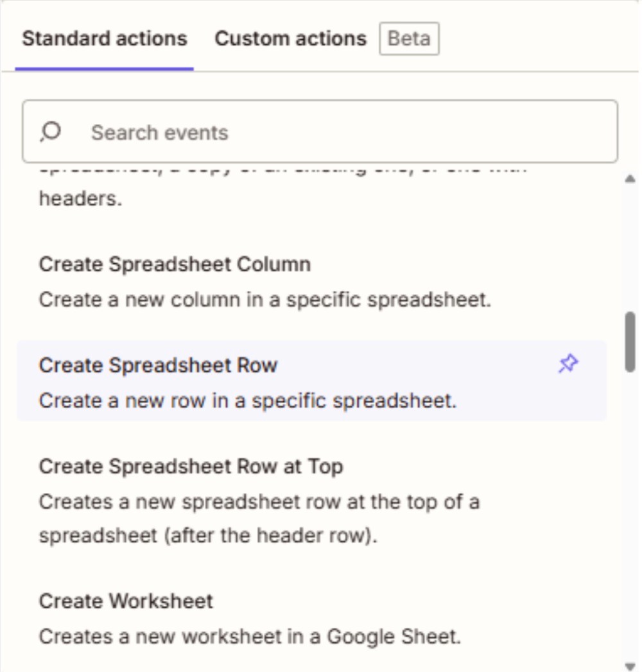Switch to the Standard actions tab
Viewport: 642px width, 672px height.
click(105, 39)
